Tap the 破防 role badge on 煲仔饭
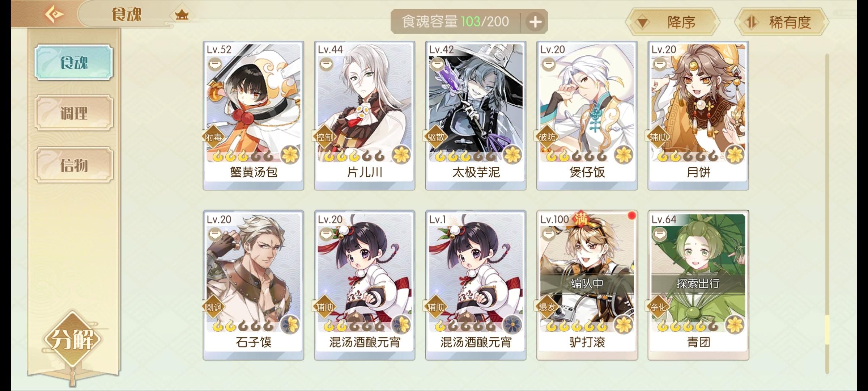Image resolution: width=868 pixels, height=391 pixels. coord(547,137)
